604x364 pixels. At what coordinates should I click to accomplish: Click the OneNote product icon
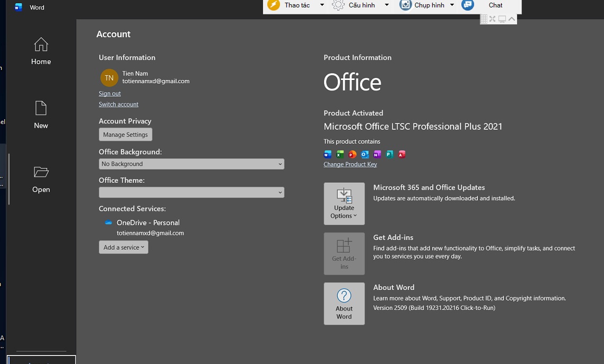(x=377, y=154)
